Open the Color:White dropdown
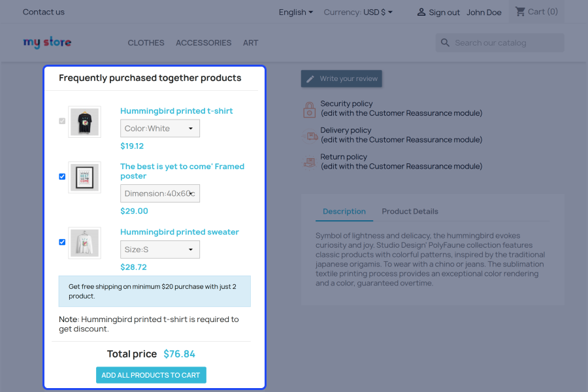This screenshot has height=392, width=588. tap(160, 128)
